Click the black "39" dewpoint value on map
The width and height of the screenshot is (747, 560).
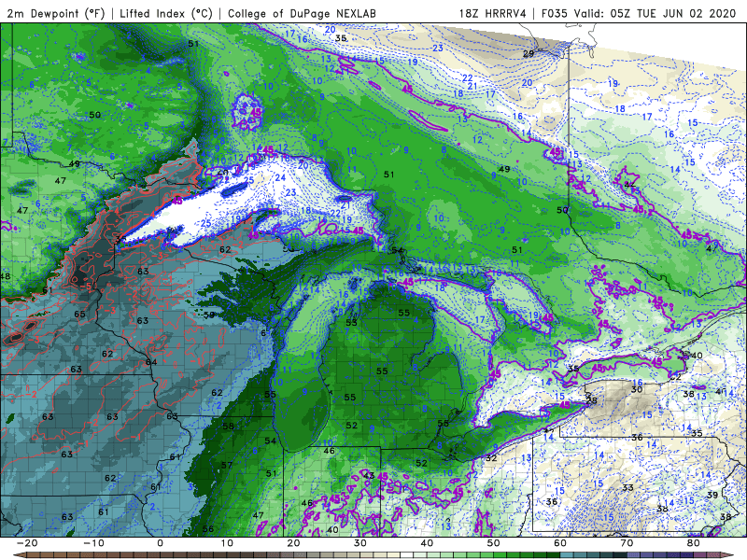[x=712, y=495]
